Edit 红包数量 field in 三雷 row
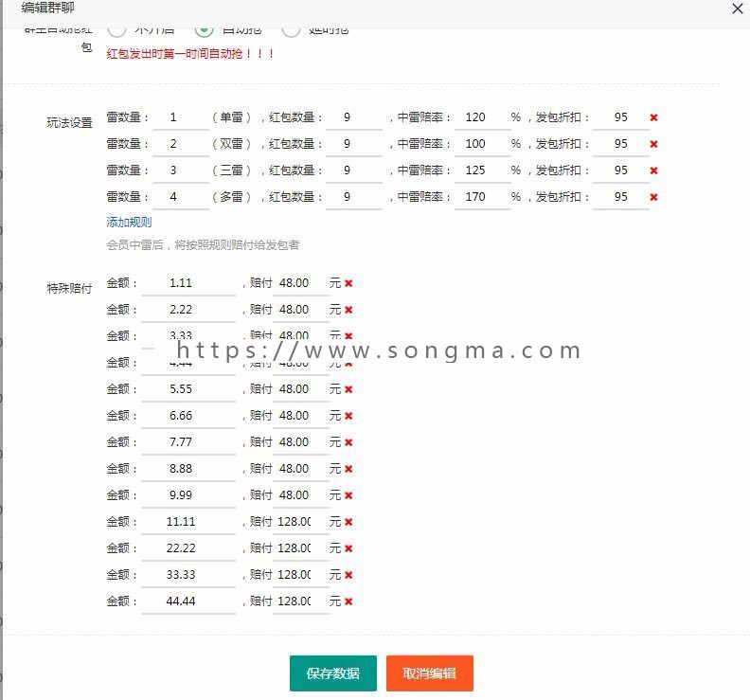The height and width of the screenshot is (700, 750). 354,171
